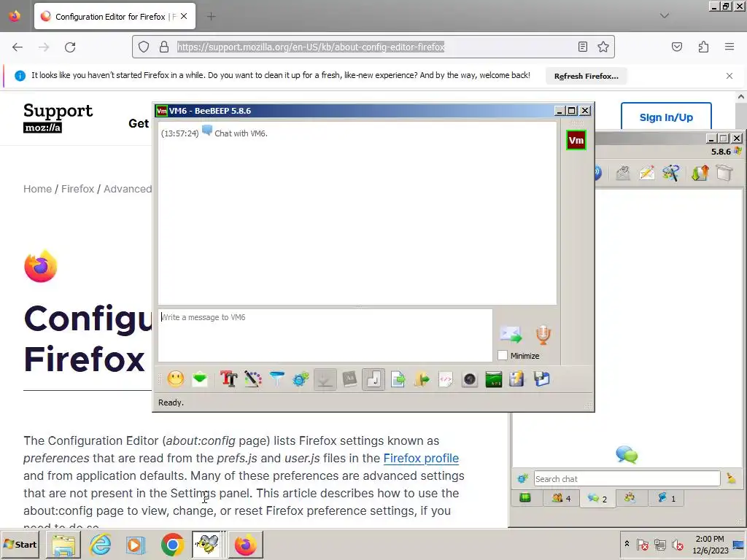Open the Firefox hamburger menu

729,47
